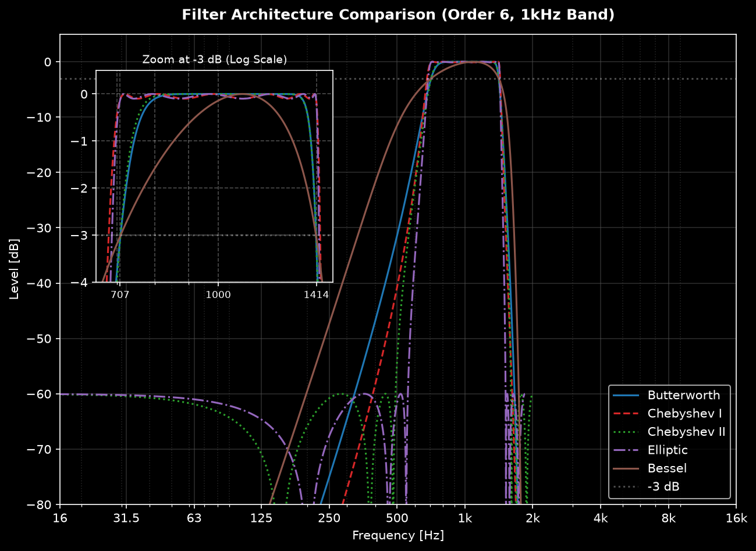Click the −30 level tick label

(40, 228)
